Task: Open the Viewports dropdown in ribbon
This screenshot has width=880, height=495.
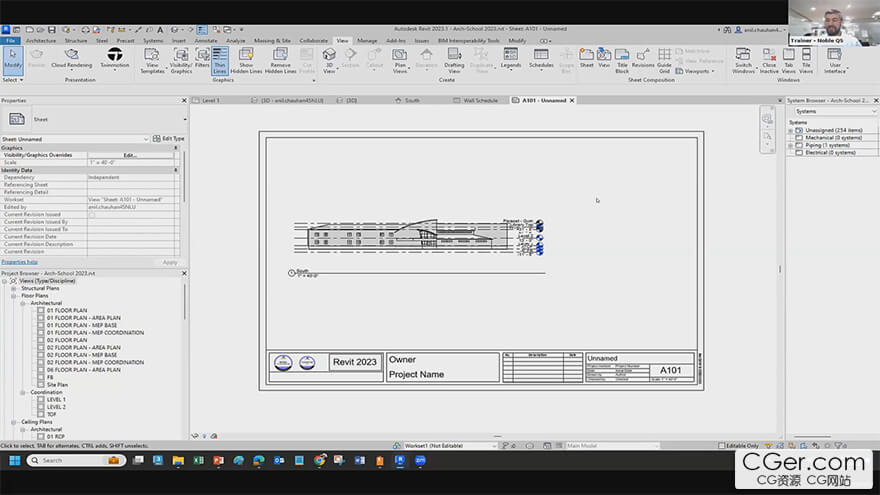Action: click(x=696, y=71)
